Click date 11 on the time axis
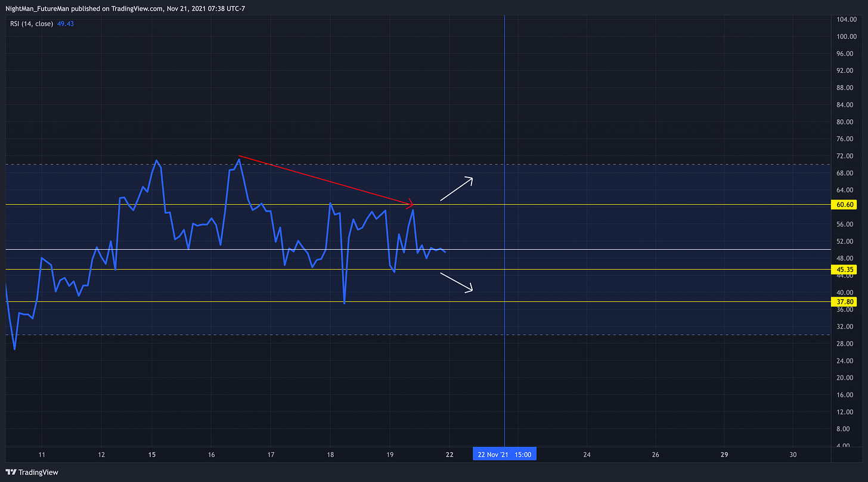The width and height of the screenshot is (868, 482). (42, 454)
